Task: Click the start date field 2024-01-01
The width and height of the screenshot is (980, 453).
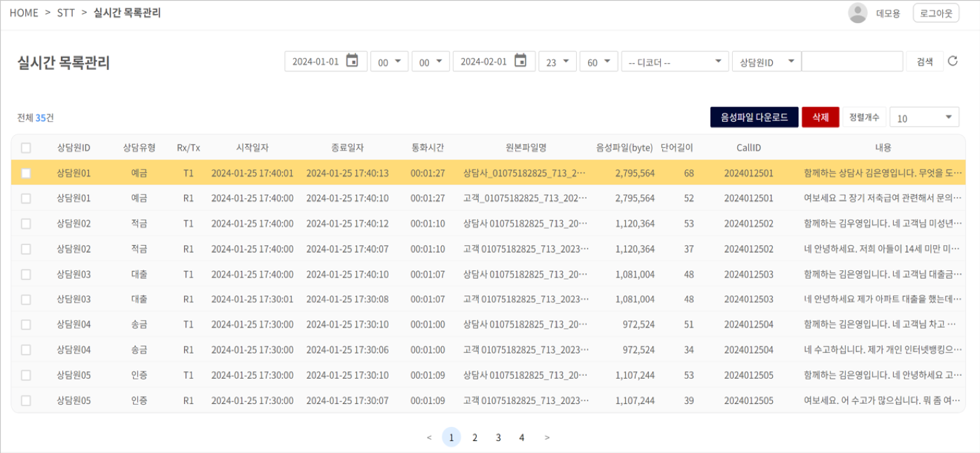Action: coord(325,62)
